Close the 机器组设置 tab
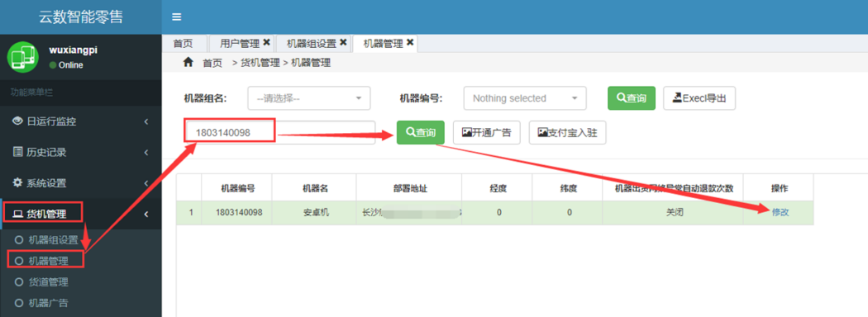868x317 pixels. pos(343,42)
